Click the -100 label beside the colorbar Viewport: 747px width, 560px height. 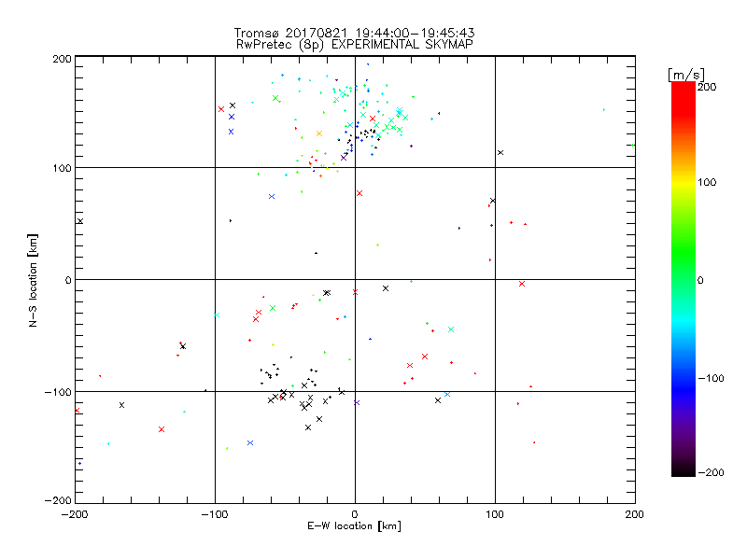711,379
